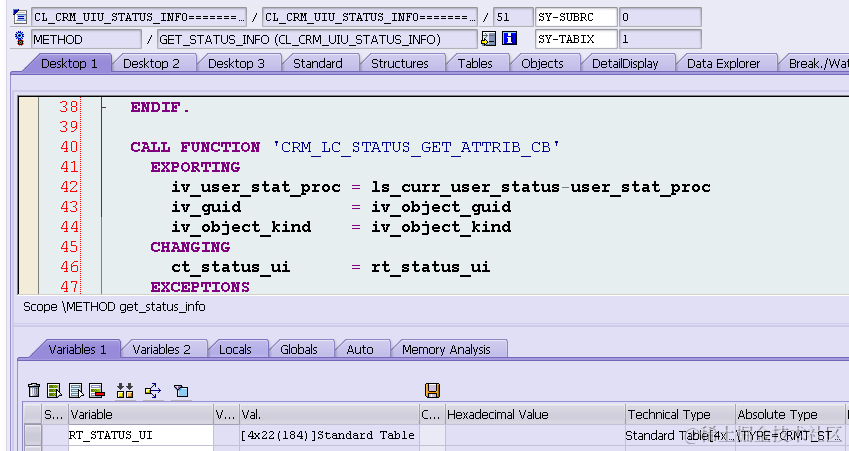Click the blue information icon
Viewport: 849px width, 451px height.
pyautogui.click(x=510, y=38)
